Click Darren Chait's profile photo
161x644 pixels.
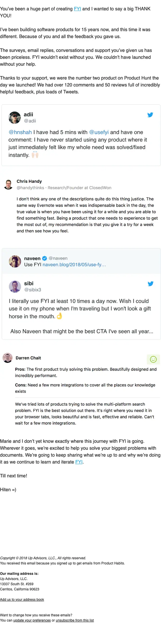pos(8,358)
